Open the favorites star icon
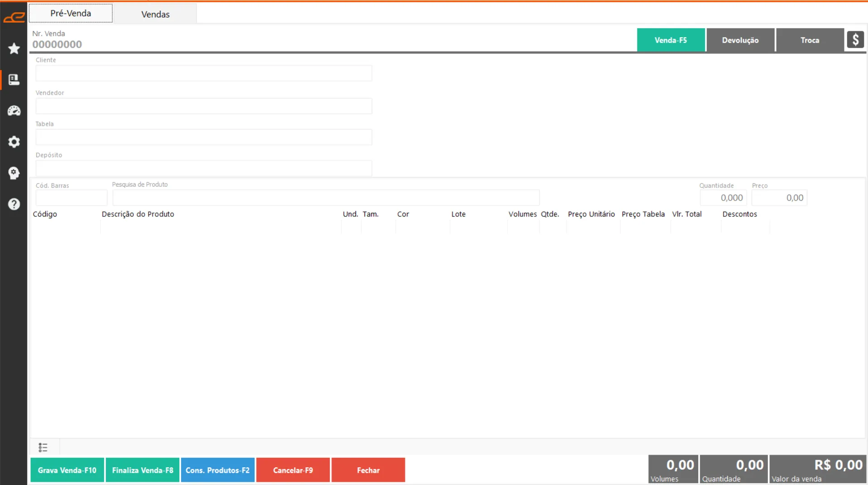The width and height of the screenshot is (868, 485). tap(14, 48)
